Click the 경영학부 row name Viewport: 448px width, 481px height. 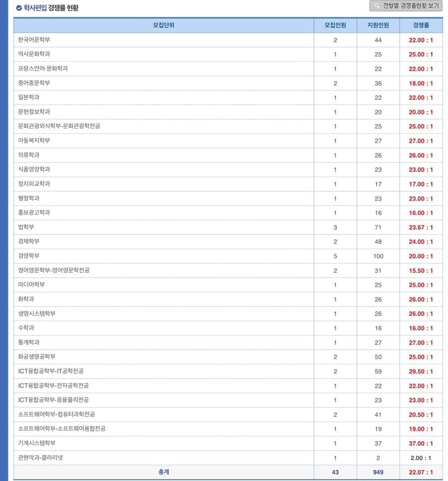[28, 256]
